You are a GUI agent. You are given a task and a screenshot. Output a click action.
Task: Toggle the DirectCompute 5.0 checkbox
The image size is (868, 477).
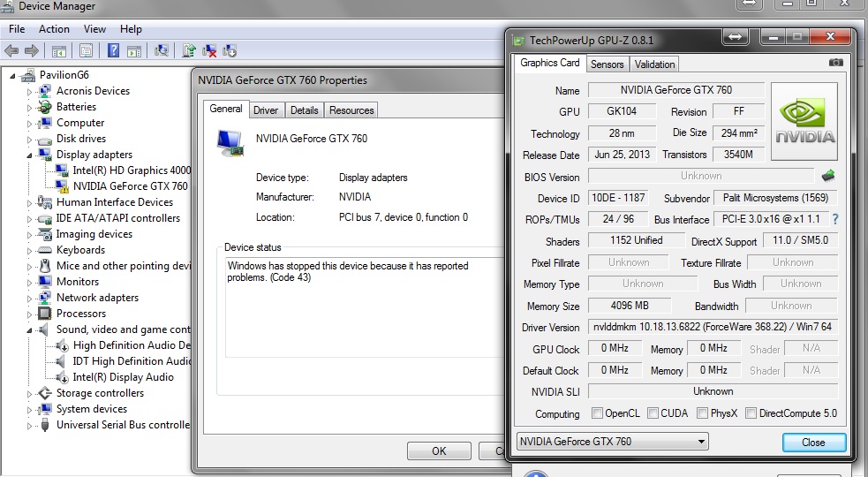[x=751, y=413]
